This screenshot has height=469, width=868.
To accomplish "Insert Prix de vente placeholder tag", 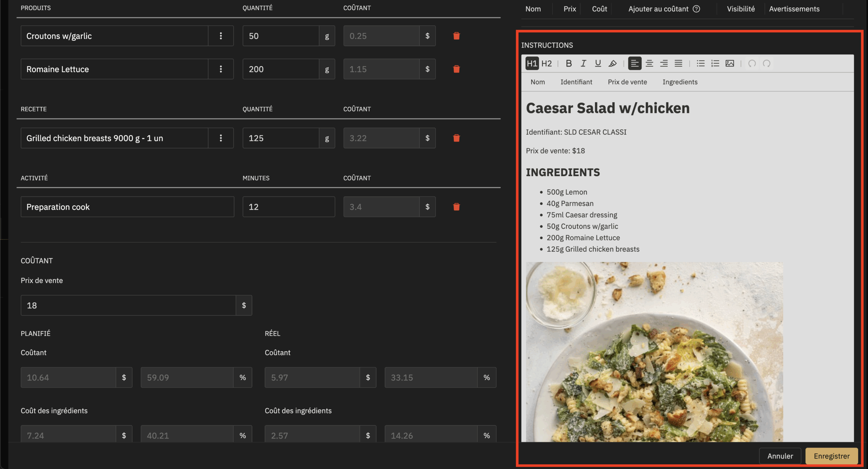I will click(627, 82).
